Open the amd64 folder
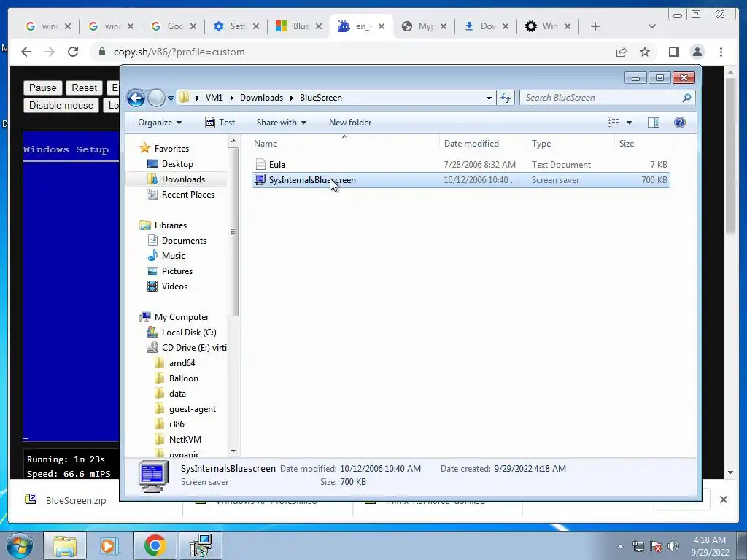This screenshot has width=747, height=560. click(x=175, y=363)
